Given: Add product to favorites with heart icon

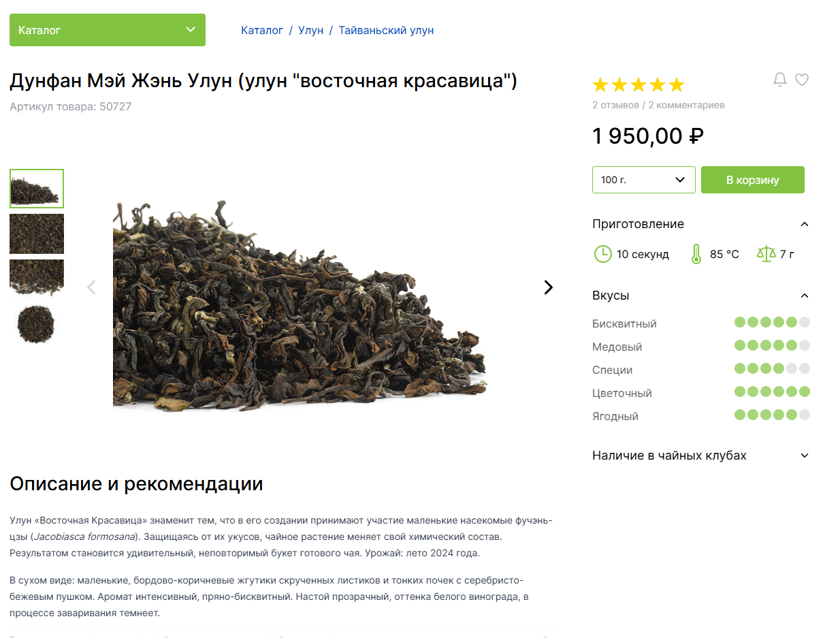Looking at the screenshot, I should [802, 80].
